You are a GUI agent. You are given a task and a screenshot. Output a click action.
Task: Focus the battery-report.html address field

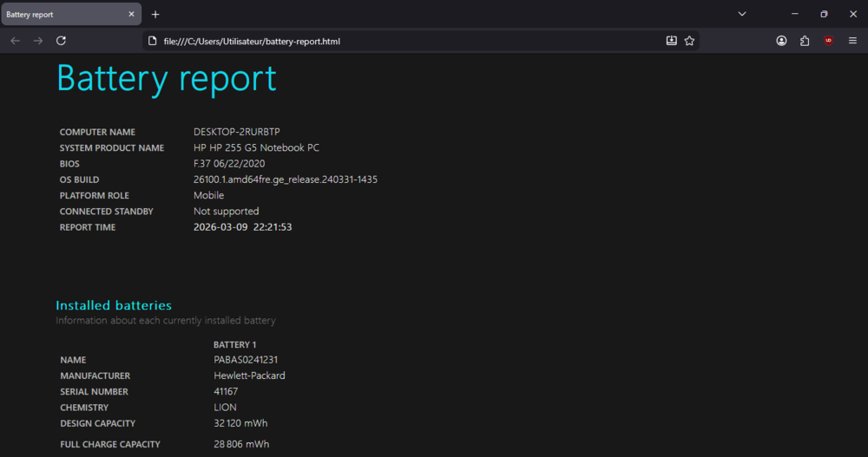391,41
